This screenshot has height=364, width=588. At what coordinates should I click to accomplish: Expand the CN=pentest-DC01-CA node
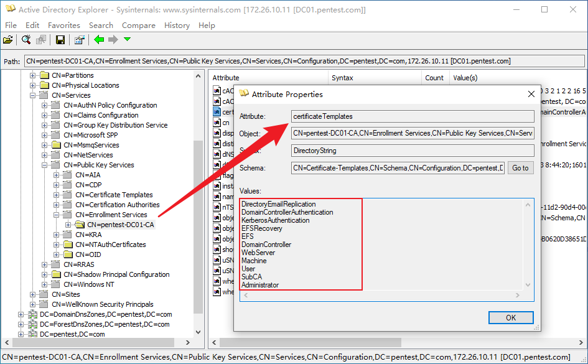pyautogui.click(x=68, y=225)
